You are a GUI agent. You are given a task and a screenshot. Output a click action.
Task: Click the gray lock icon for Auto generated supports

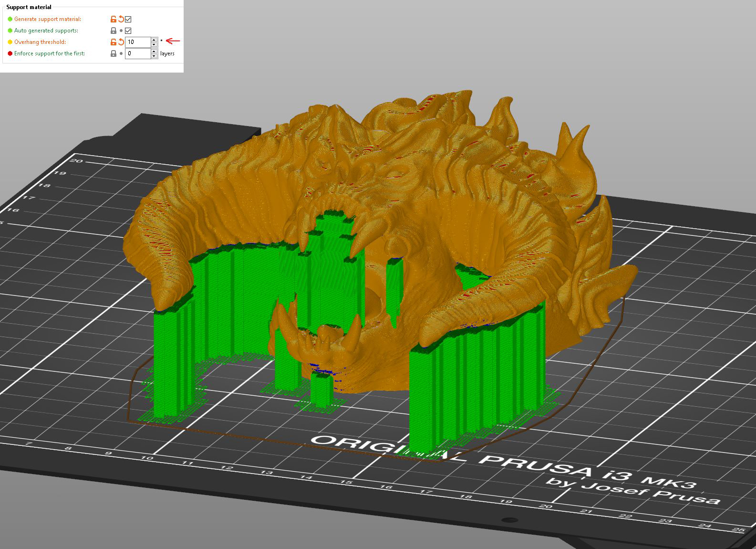point(114,31)
